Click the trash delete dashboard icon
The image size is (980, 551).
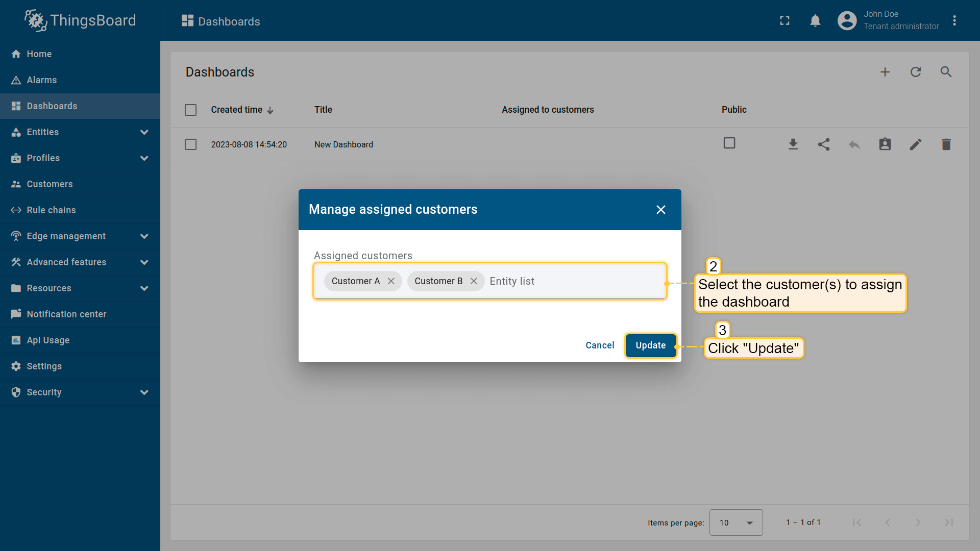coord(946,144)
